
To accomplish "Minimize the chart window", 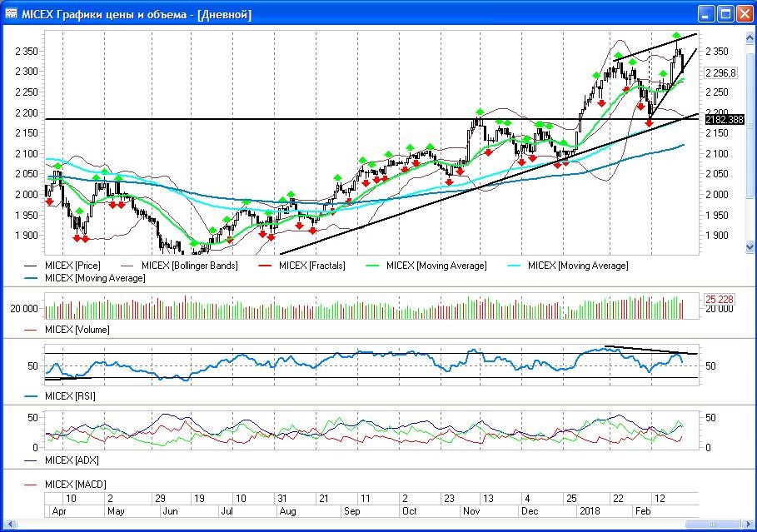I will 706,14.
